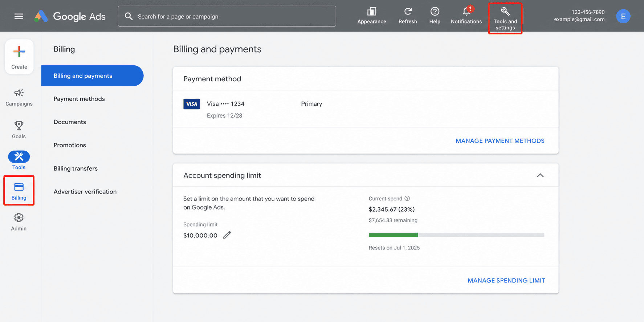Viewport: 644px width, 322px height.
Task: Click the Billing and payments page title
Action: click(217, 49)
